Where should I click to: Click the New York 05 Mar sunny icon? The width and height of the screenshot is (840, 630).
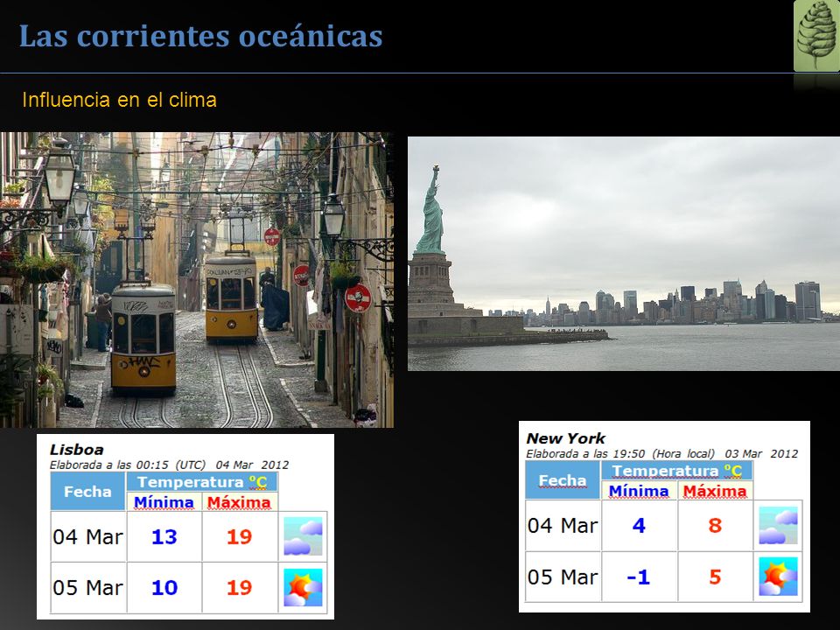[779, 577]
